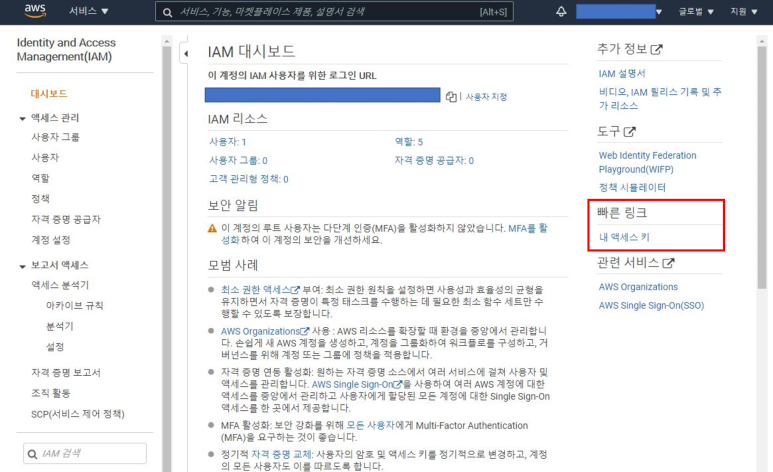Image resolution: width=773 pixels, height=472 pixels.
Task: Click the 사용자 그룹: 0 link
Action: click(238, 161)
